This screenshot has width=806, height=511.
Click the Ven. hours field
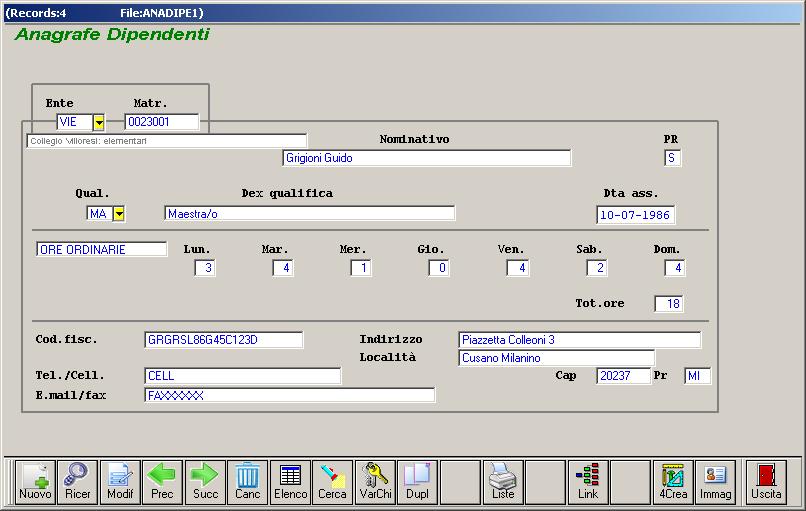click(x=518, y=268)
